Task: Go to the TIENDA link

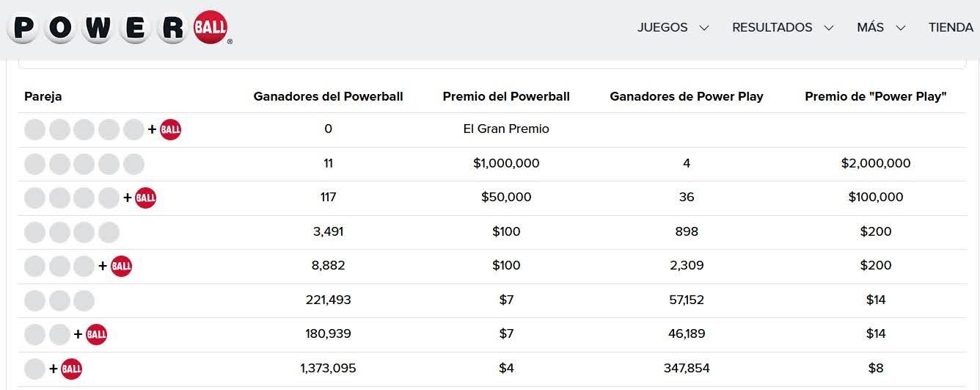Action: point(951,27)
